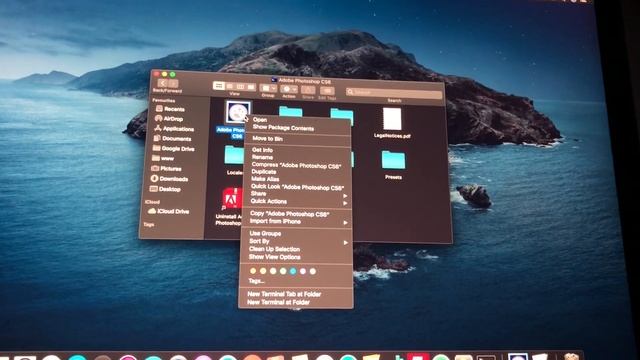640x360 pixels.
Task: Click the Edit Tags toolbar button
Action: pyautogui.click(x=327, y=91)
